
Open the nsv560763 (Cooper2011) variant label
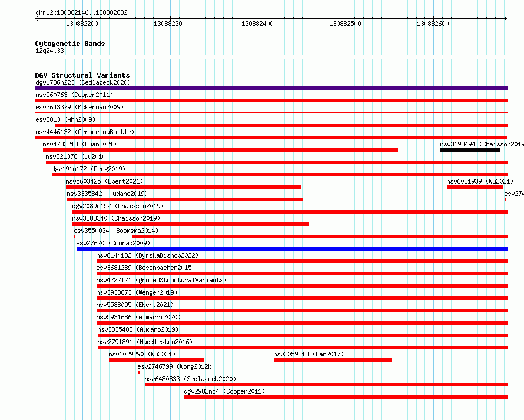click(x=74, y=95)
